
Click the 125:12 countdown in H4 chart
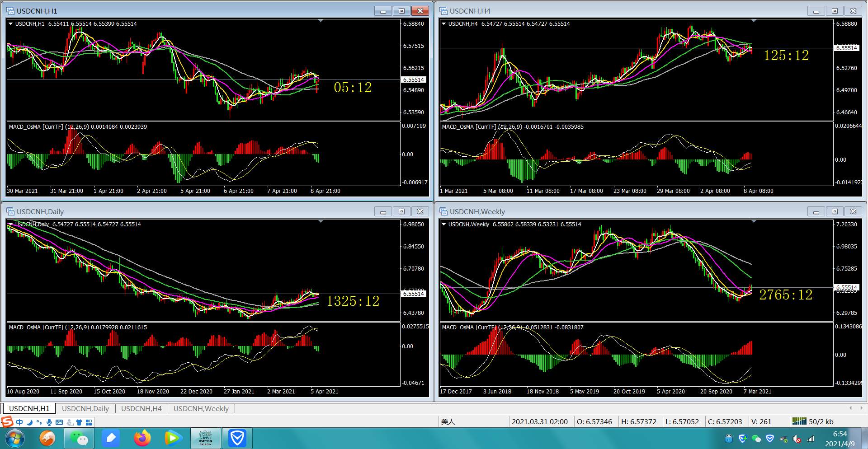[x=786, y=55]
